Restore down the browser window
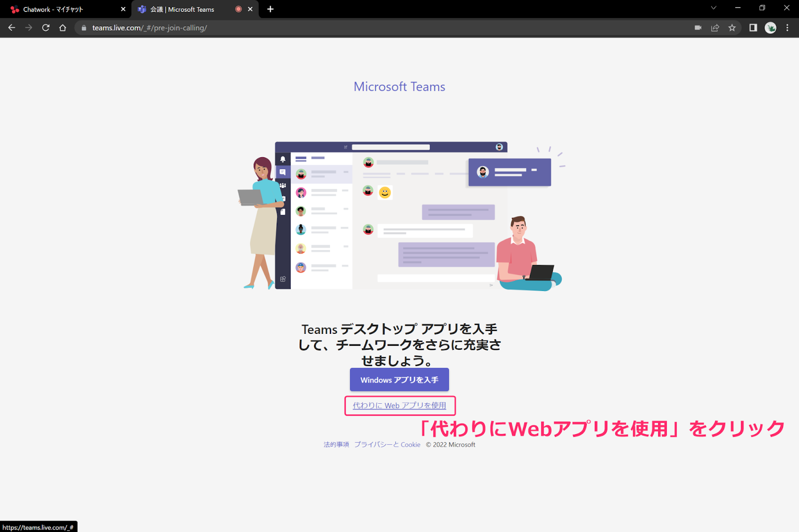This screenshot has height=532, width=799. click(762, 8)
